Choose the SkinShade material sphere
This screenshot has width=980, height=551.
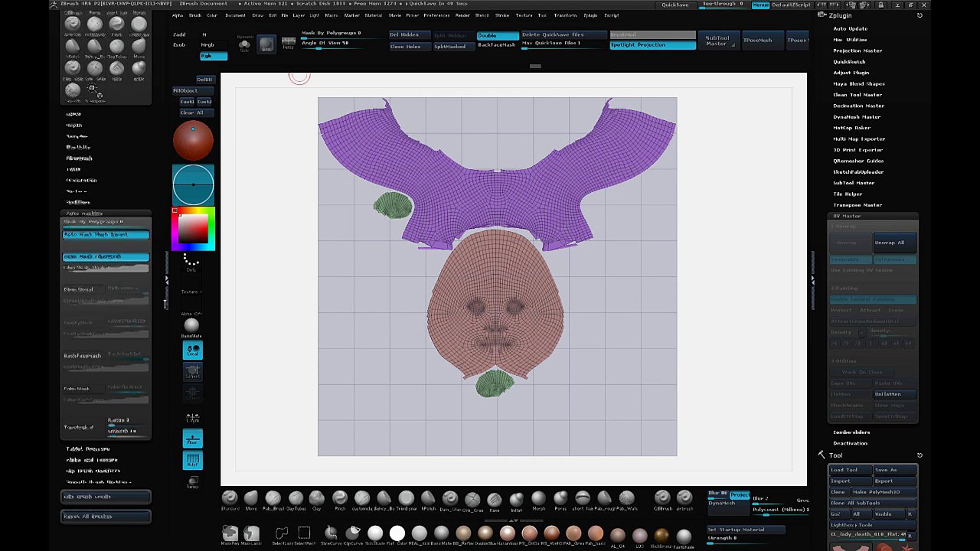click(375, 533)
